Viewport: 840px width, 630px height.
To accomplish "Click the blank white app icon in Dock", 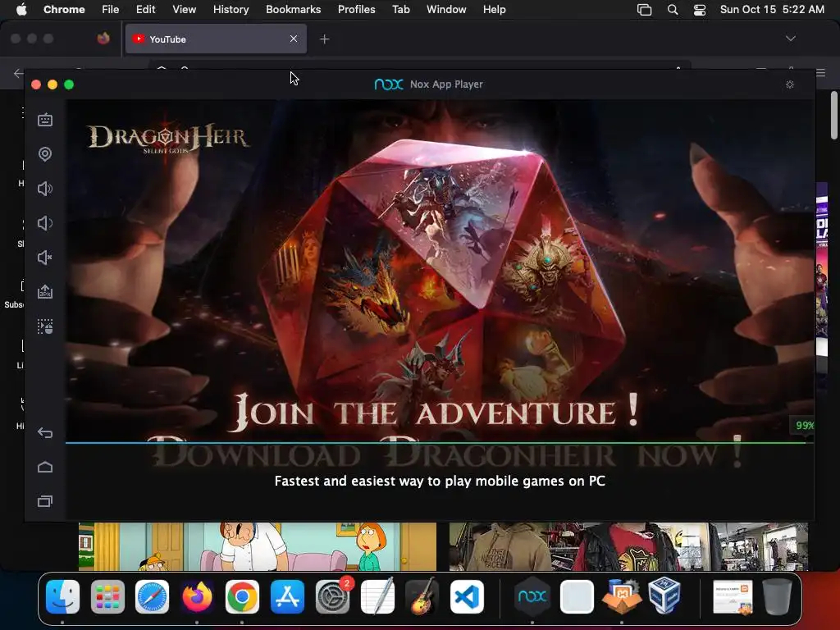I will coord(577,596).
